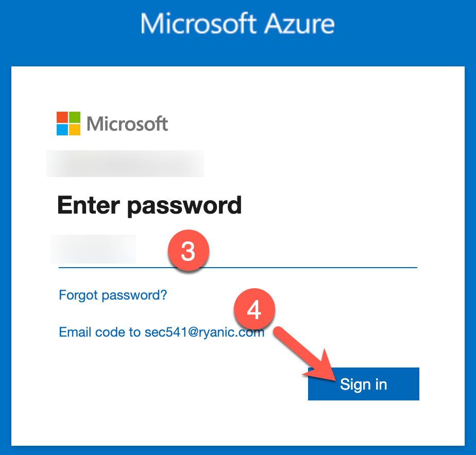Click the gray Microsoft wordmark beside the logo
The image size is (476, 455).
click(x=127, y=124)
